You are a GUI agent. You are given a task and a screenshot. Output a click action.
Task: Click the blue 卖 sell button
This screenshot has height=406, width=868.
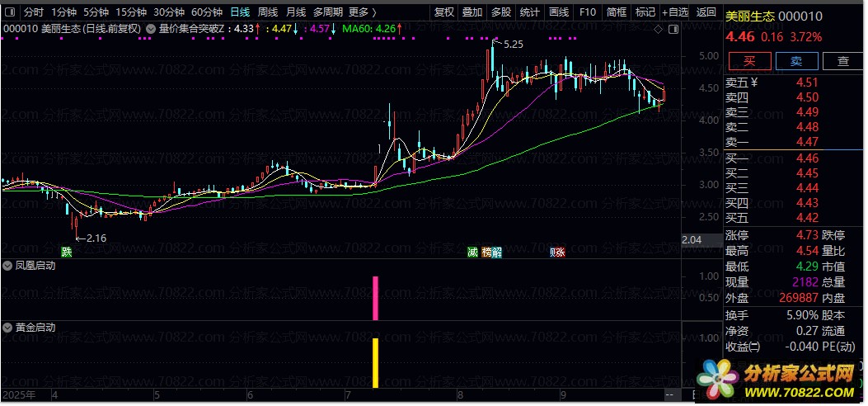click(795, 61)
